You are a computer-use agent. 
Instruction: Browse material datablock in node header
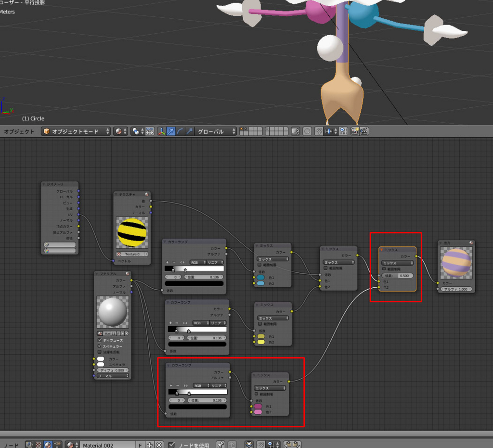pyautogui.click(x=72, y=445)
